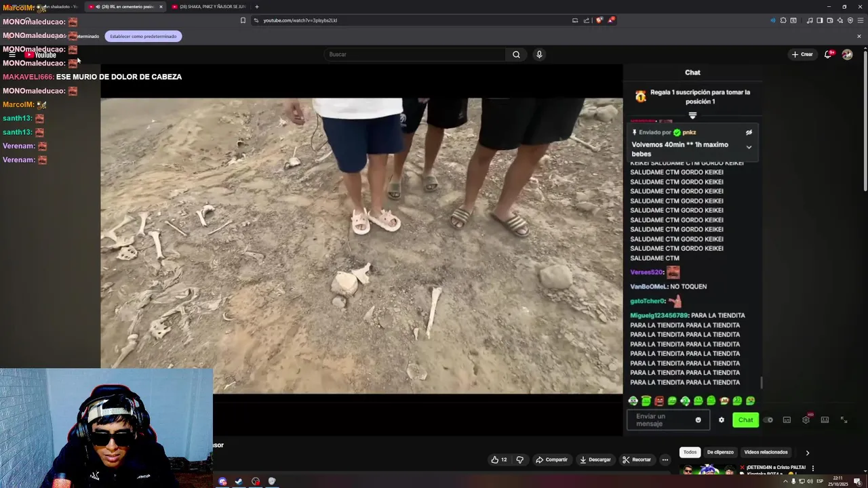Open the Brave Shields lion icon
Image resolution: width=868 pixels, height=488 pixels.
click(599, 20)
